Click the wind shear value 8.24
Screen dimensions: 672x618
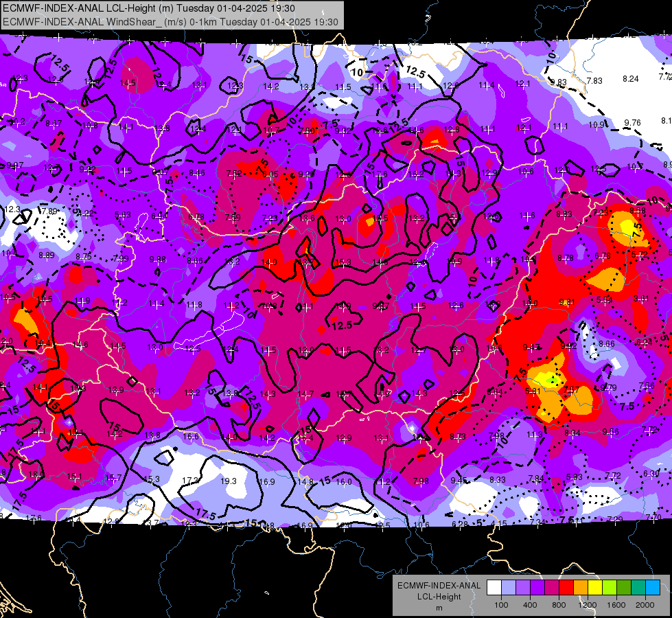[630, 79]
